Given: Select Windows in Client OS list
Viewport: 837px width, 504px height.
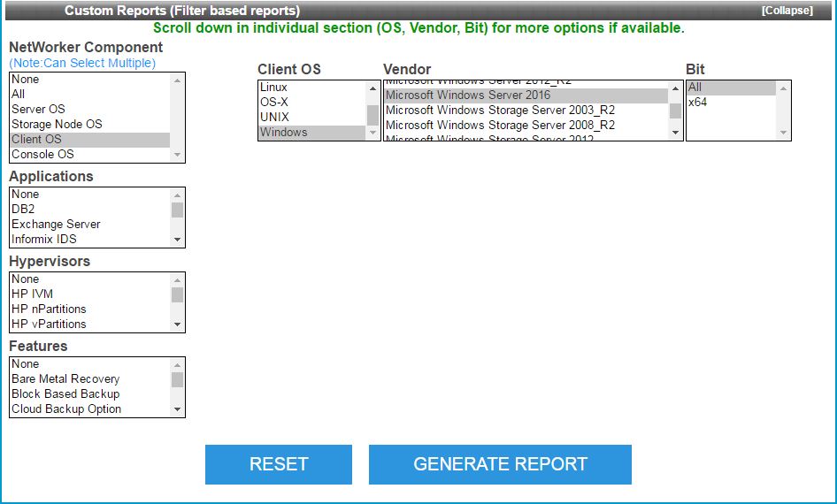Looking at the screenshot, I should (x=312, y=132).
